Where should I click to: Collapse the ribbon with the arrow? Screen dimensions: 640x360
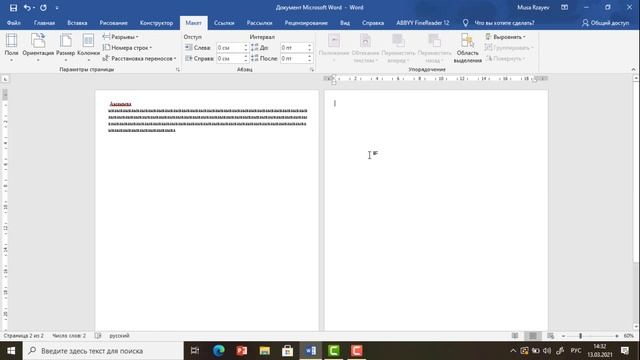point(633,69)
